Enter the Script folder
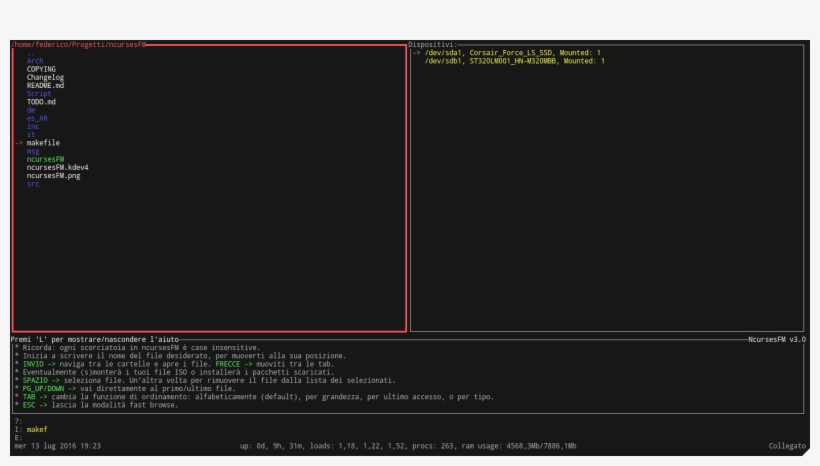820x466 pixels. [x=39, y=94]
